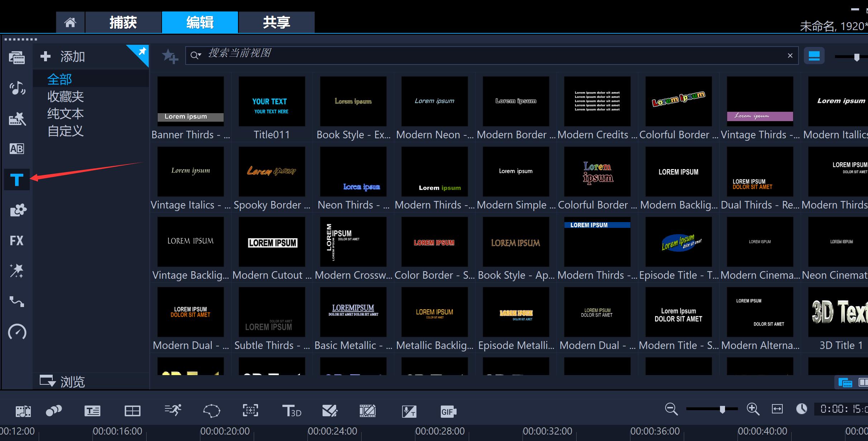Click the checkmark-with-pencil toolbar icon
The image size is (868, 441).
tap(330, 411)
